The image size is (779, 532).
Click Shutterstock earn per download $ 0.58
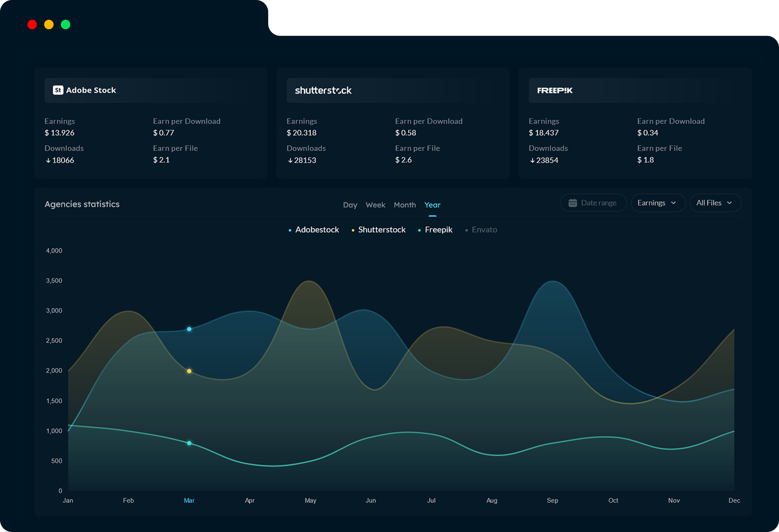point(406,133)
